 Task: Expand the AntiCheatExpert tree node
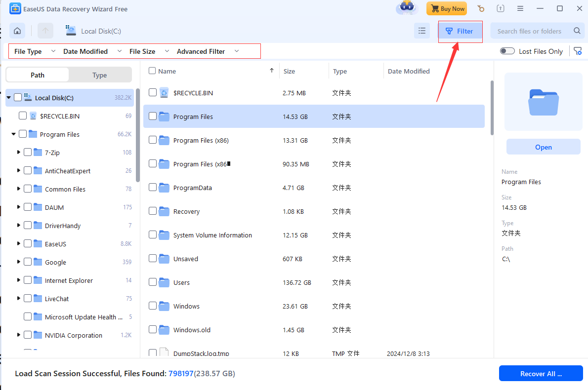point(18,170)
